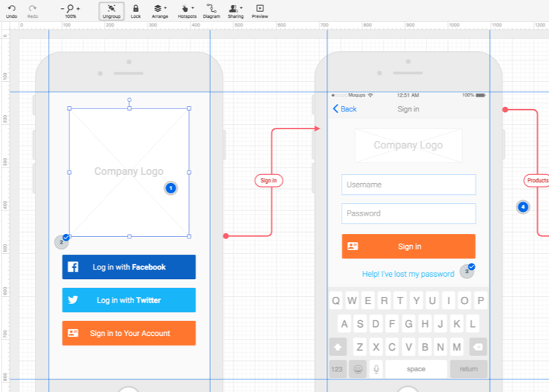
Task: Expand the Hotspots dropdown
Action: point(187,10)
